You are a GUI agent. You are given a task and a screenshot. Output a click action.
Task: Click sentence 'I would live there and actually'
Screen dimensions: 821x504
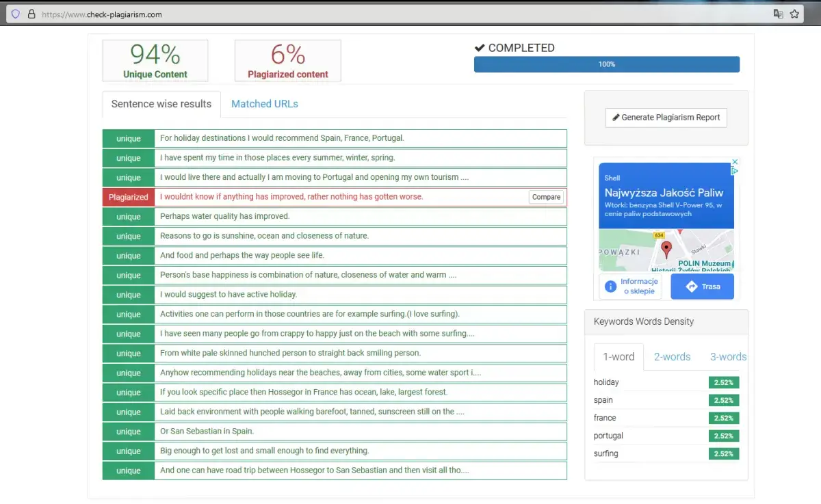coord(314,177)
